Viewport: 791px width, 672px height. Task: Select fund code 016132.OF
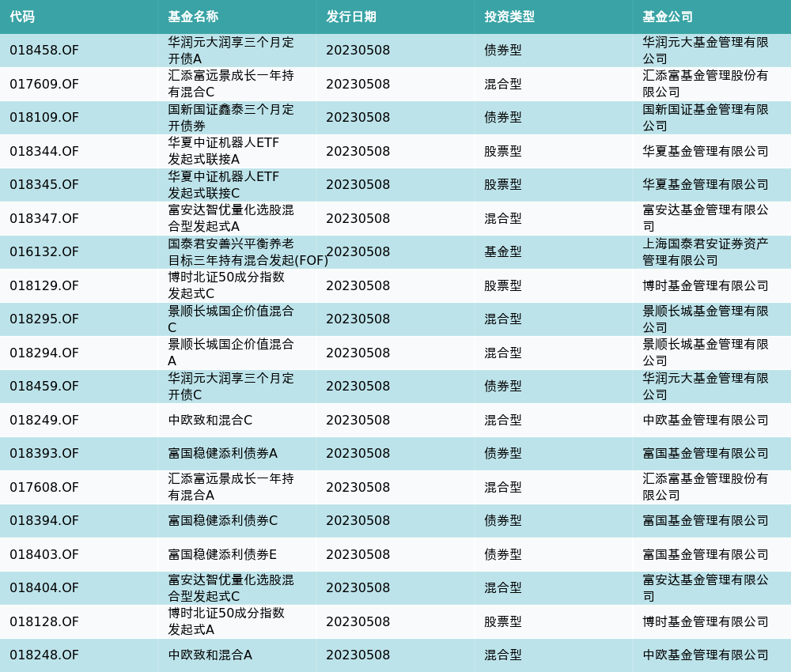pyautogui.click(x=44, y=251)
